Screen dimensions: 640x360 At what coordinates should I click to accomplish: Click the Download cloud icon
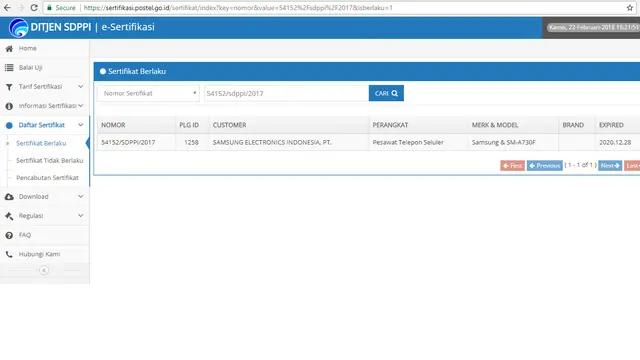pos(9,197)
